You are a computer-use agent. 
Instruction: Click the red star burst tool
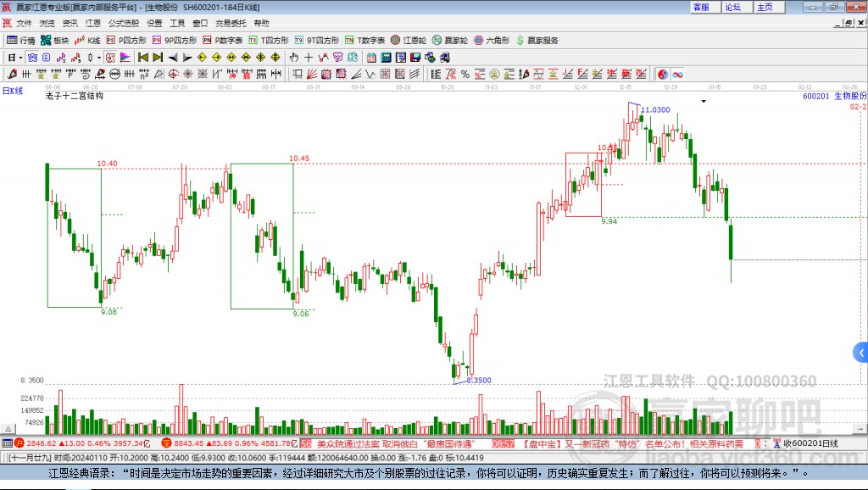[x=188, y=75]
